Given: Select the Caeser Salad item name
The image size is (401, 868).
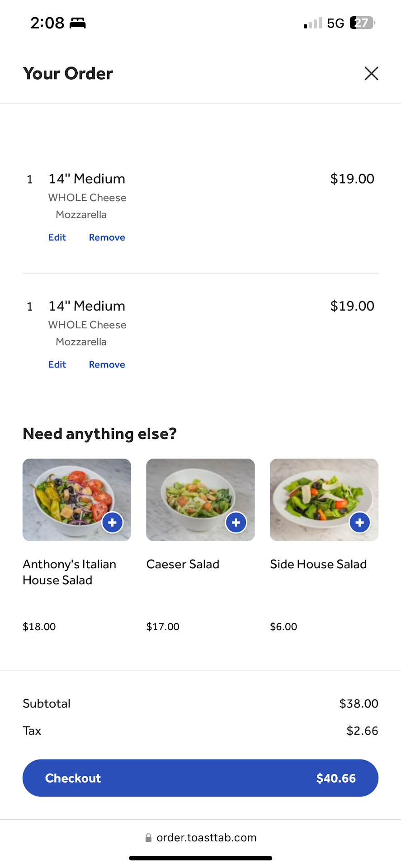Looking at the screenshot, I should [x=183, y=564].
